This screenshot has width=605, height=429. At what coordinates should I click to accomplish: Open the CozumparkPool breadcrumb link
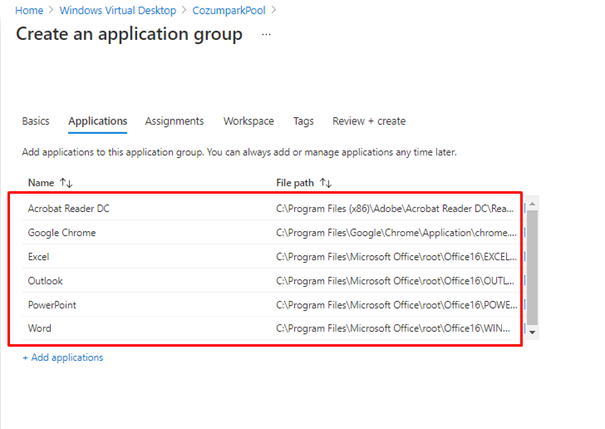click(x=229, y=10)
